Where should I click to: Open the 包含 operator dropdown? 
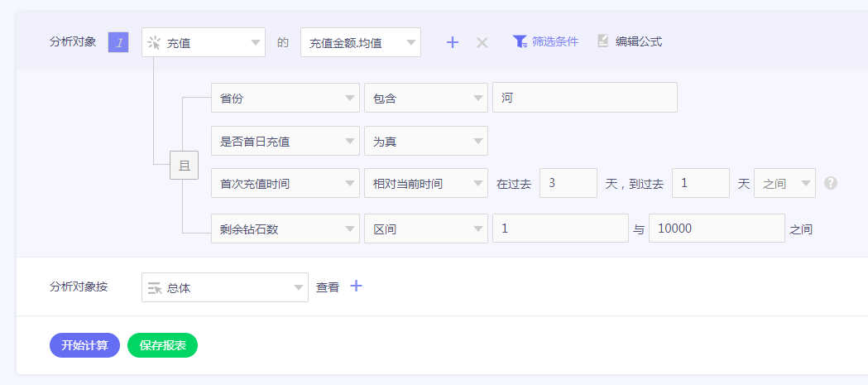click(425, 98)
